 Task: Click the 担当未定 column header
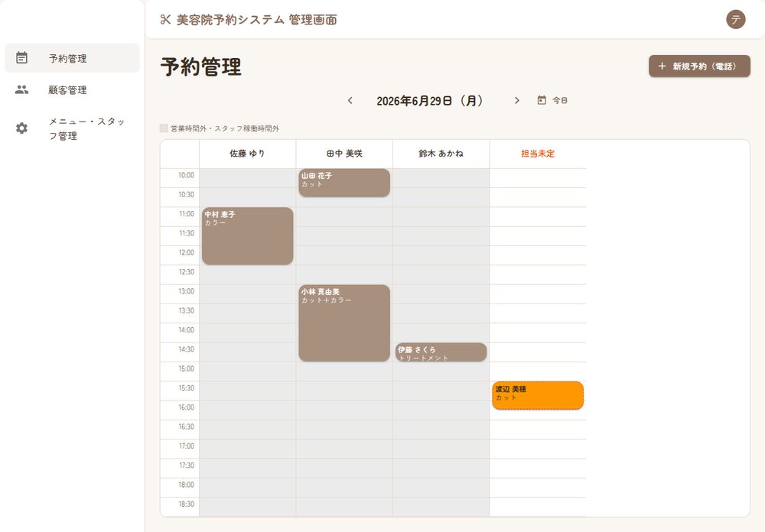538,154
